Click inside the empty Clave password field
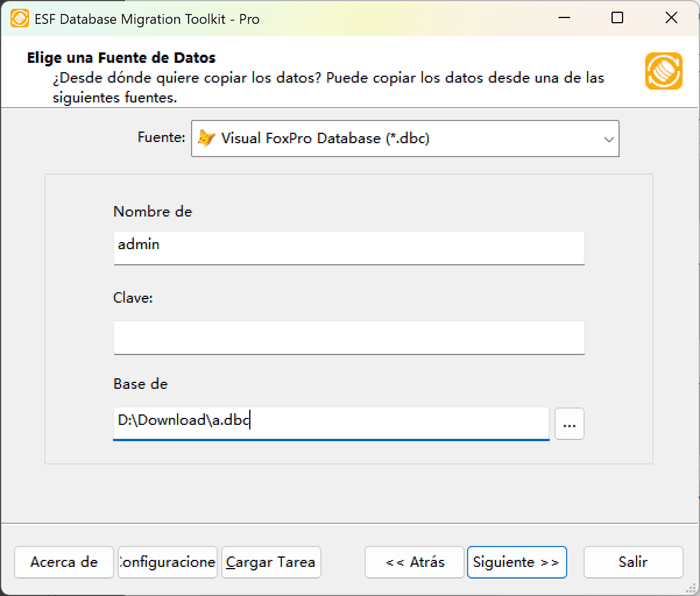This screenshot has width=700, height=596. coord(348,338)
